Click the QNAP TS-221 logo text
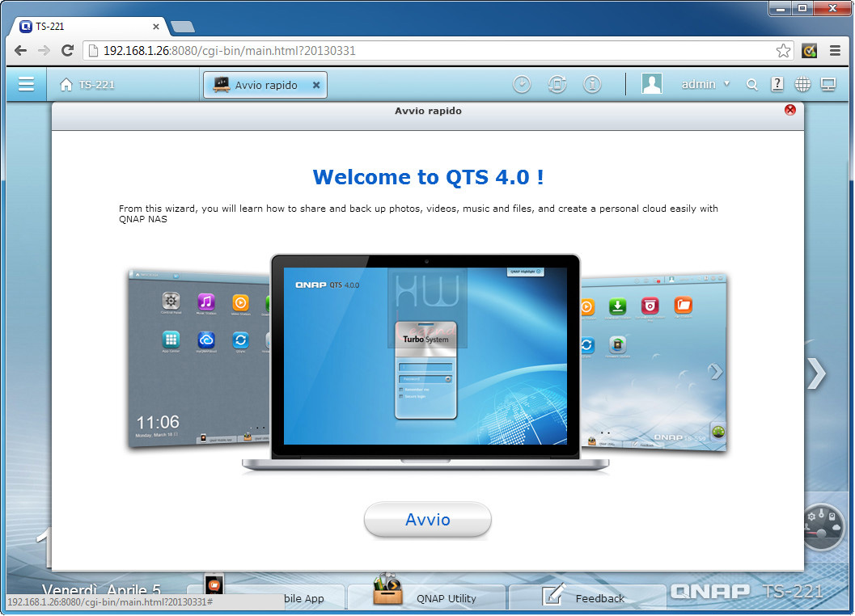The image size is (855, 616). click(747, 591)
